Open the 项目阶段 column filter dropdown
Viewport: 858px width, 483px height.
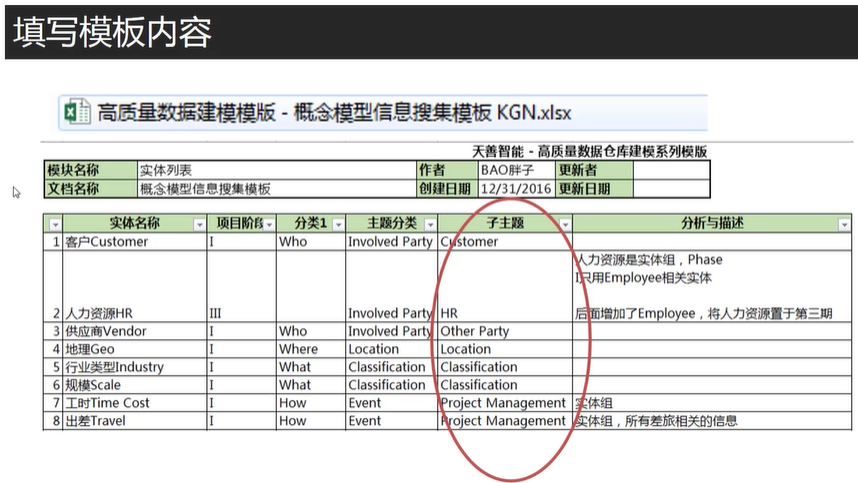(269, 225)
